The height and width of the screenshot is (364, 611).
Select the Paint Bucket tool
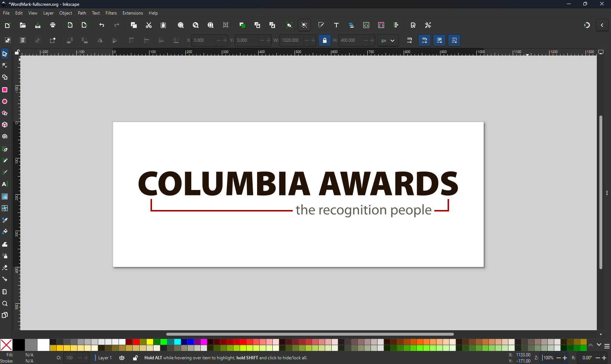click(x=5, y=232)
